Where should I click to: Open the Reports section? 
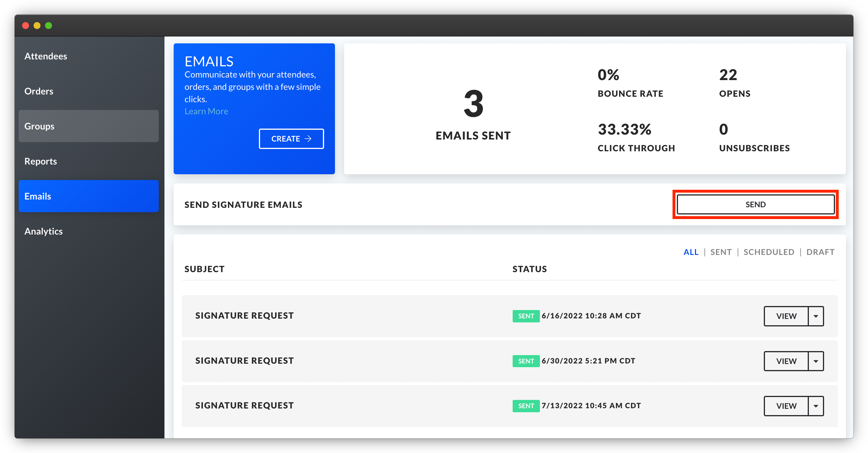click(40, 161)
